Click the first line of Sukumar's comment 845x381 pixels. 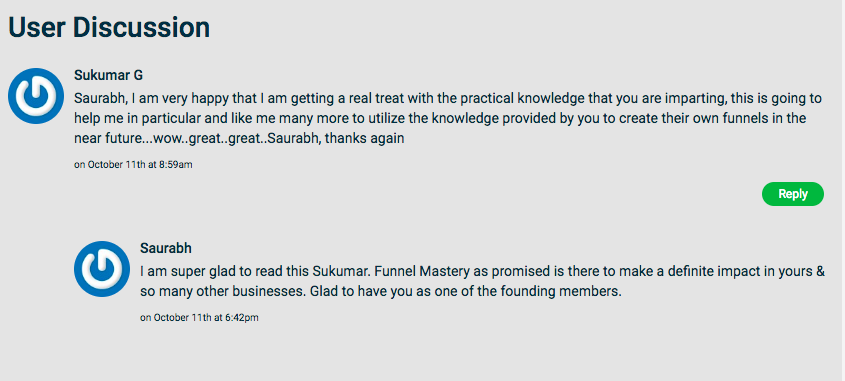(448, 99)
